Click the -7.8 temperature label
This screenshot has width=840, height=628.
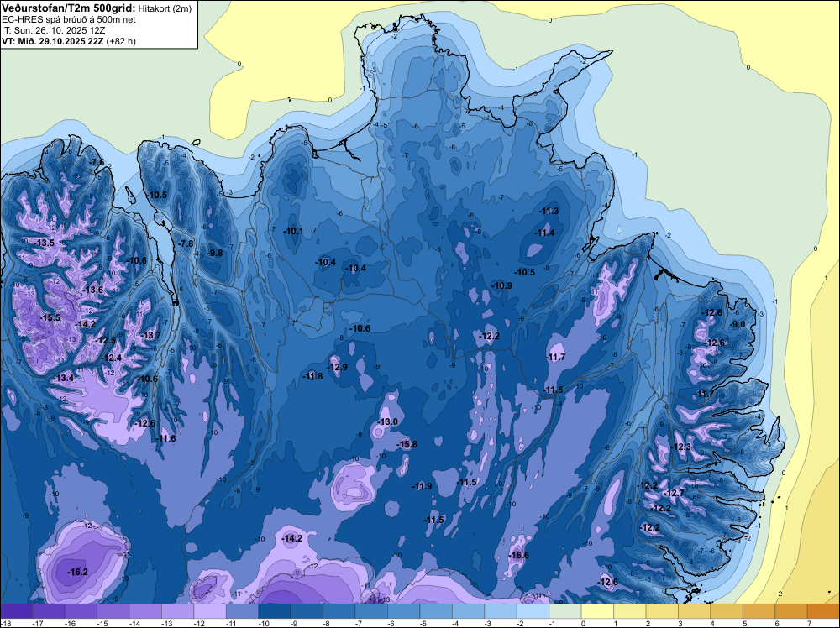click(x=185, y=243)
